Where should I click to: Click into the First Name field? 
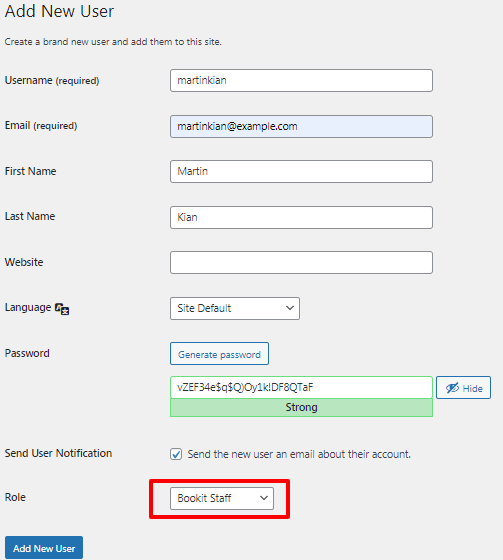tap(301, 171)
